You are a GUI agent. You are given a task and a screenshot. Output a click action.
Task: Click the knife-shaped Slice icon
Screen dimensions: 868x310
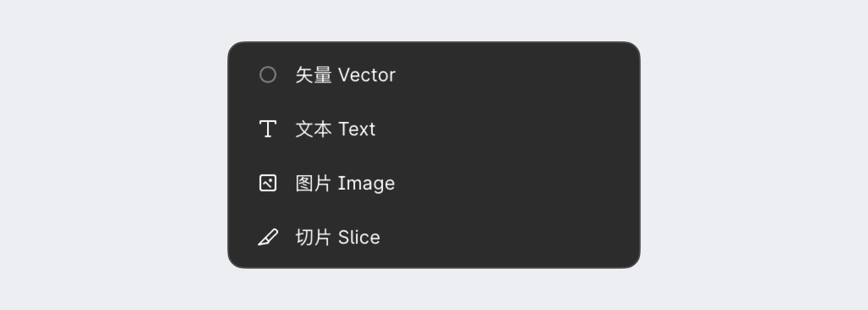click(268, 237)
